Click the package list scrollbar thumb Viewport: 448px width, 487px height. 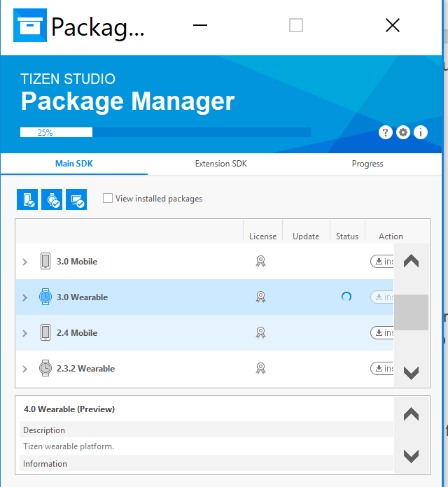point(412,312)
